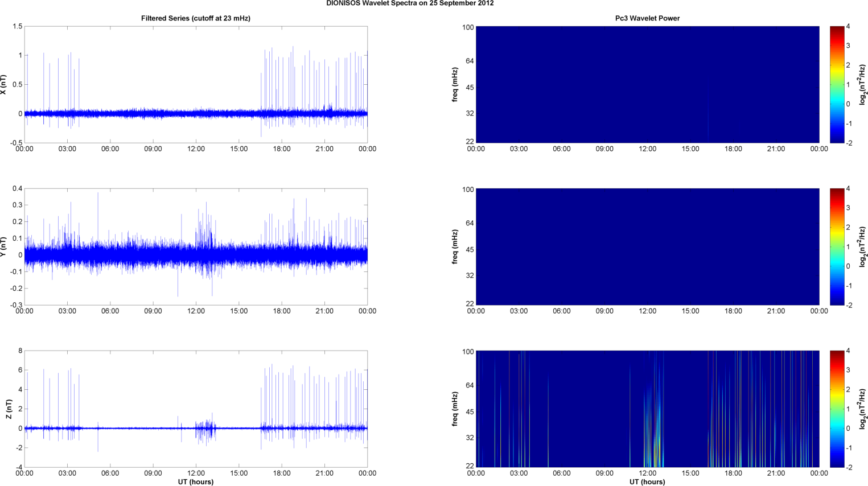This screenshot has width=868, height=486.
Task: Click the bottom spectrogram with colored streaks
Action: click(647, 409)
